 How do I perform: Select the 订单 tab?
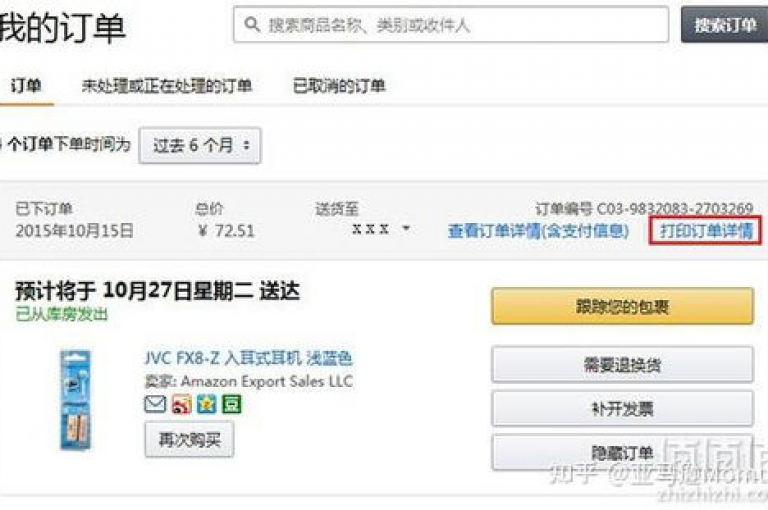pyautogui.click(x=26, y=86)
